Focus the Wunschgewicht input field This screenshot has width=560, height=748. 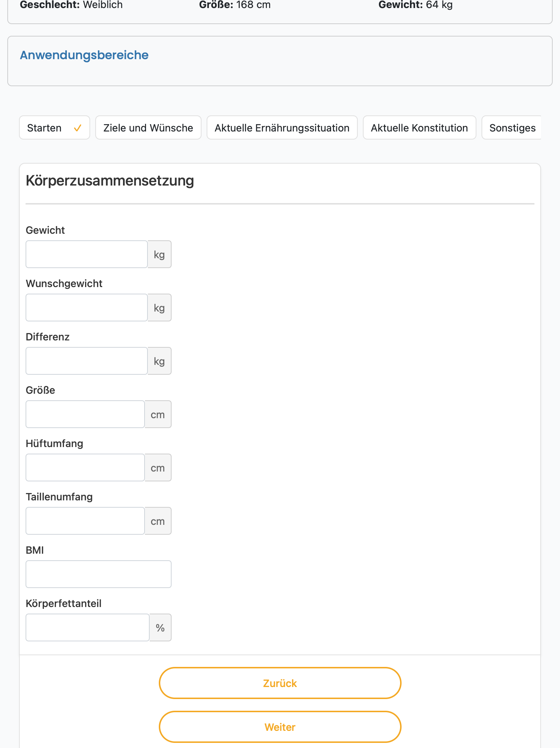(87, 308)
